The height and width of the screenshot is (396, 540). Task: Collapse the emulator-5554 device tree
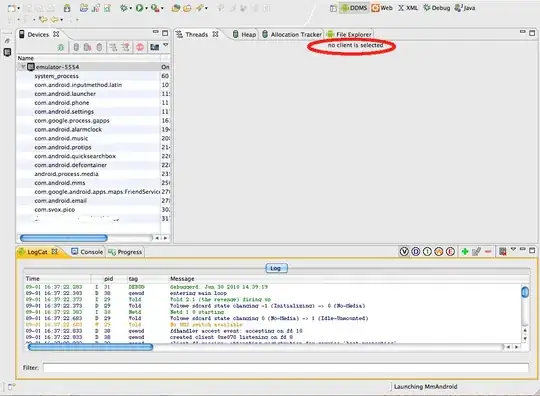click(x=23, y=67)
